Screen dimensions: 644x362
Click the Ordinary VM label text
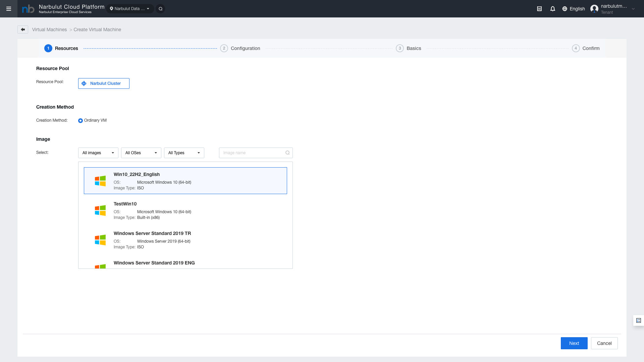click(x=95, y=120)
